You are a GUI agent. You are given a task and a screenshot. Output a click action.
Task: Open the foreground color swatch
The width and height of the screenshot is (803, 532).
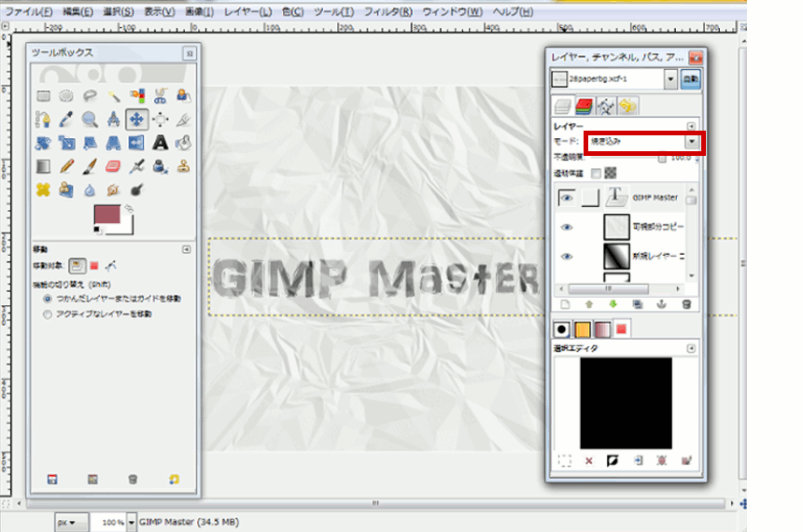pyautogui.click(x=106, y=214)
